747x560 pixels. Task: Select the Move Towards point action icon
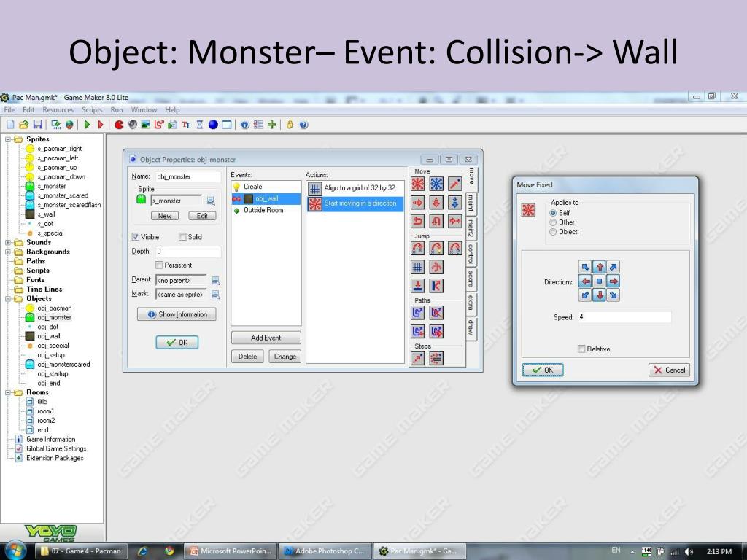tap(455, 184)
